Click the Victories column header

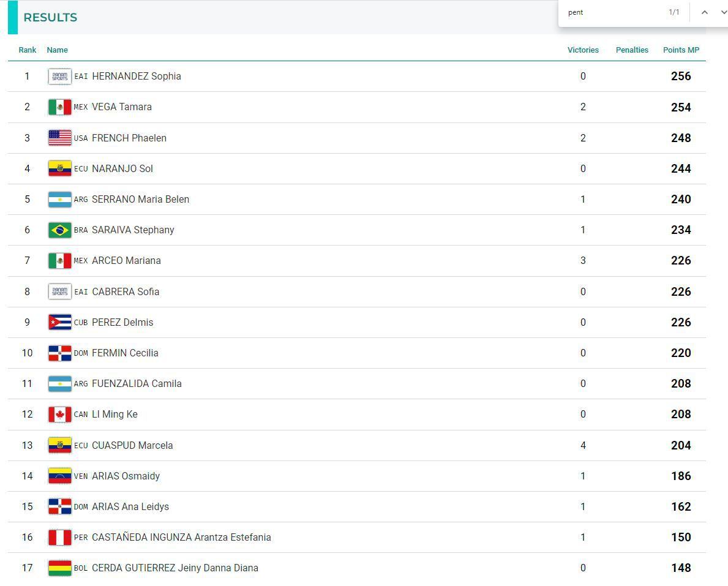(583, 50)
